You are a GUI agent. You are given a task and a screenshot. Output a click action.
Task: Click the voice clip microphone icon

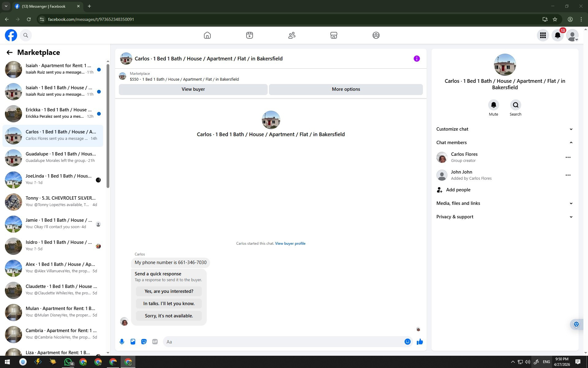tap(122, 342)
